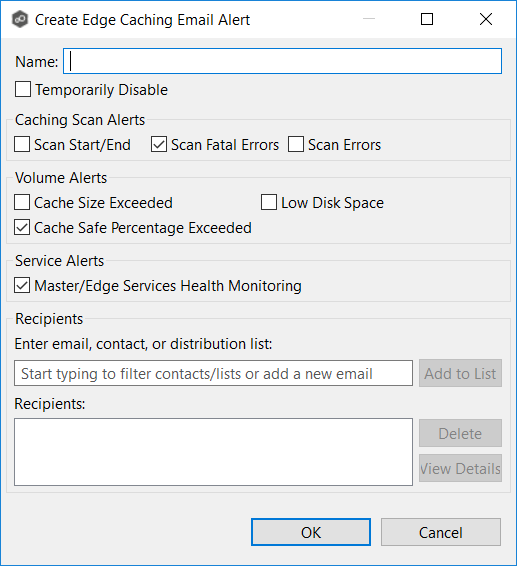Viewport: 517px width, 566px height.
Task: Click the Add to List button
Action: (x=460, y=373)
